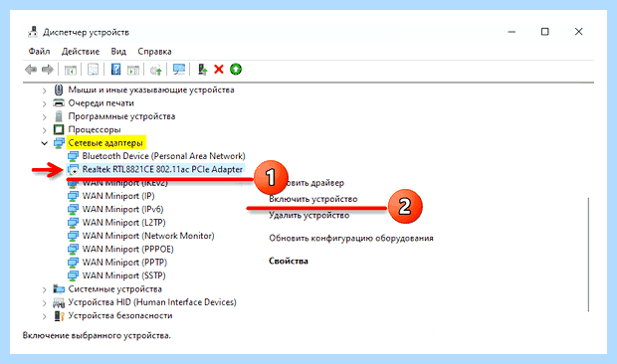Image resolution: width=617 pixels, height=364 pixels.
Task: Open the Действие menu
Action: point(81,52)
